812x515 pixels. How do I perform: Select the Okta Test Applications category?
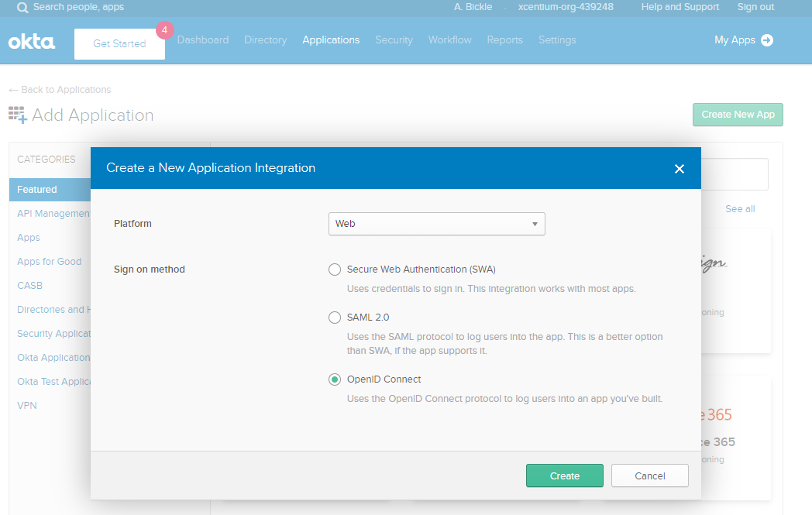click(54, 382)
